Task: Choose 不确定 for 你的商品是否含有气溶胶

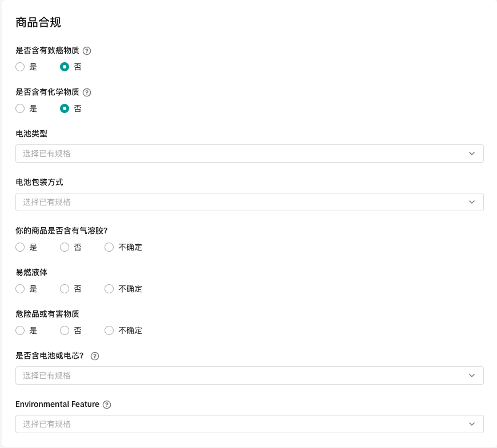Action: coord(109,247)
